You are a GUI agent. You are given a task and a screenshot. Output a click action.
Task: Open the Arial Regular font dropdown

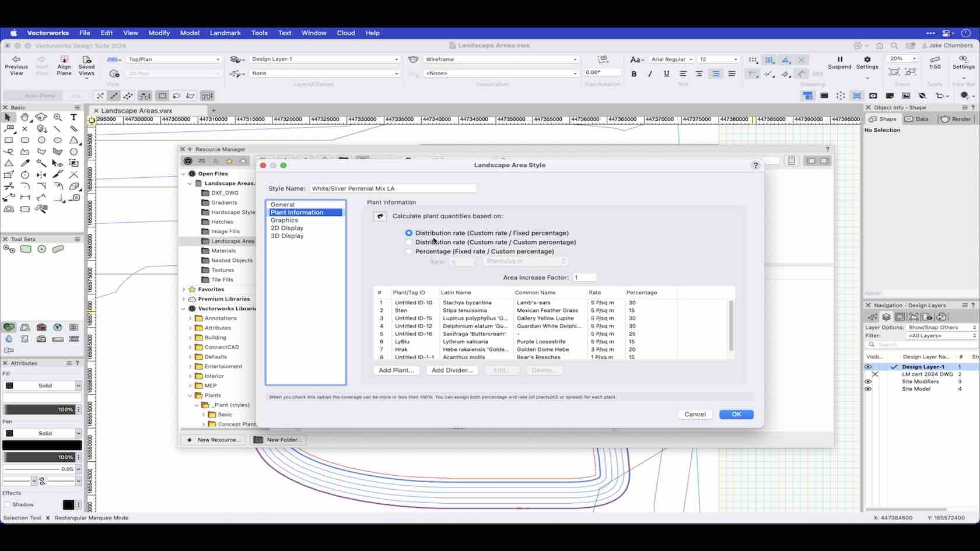[671, 59]
